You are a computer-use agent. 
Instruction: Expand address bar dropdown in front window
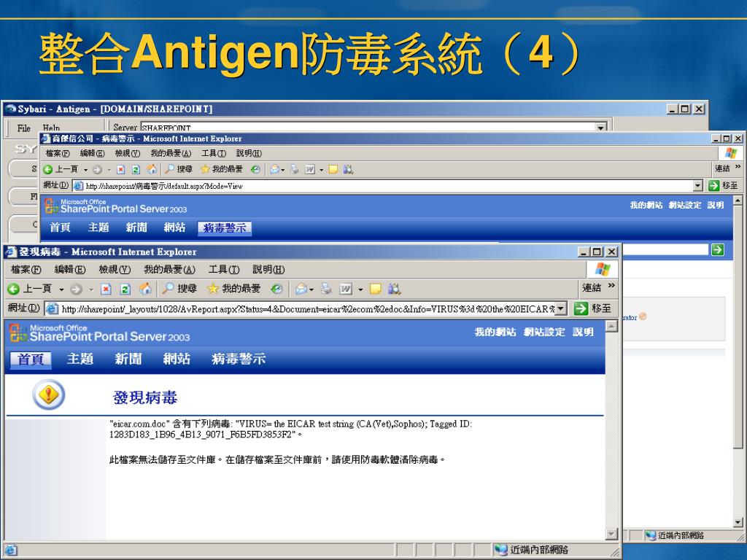click(561, 308)
